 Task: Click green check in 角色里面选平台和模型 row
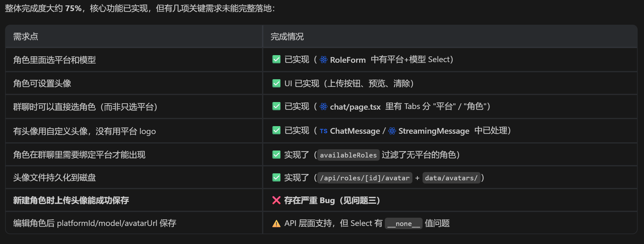[x=276, y=59]
